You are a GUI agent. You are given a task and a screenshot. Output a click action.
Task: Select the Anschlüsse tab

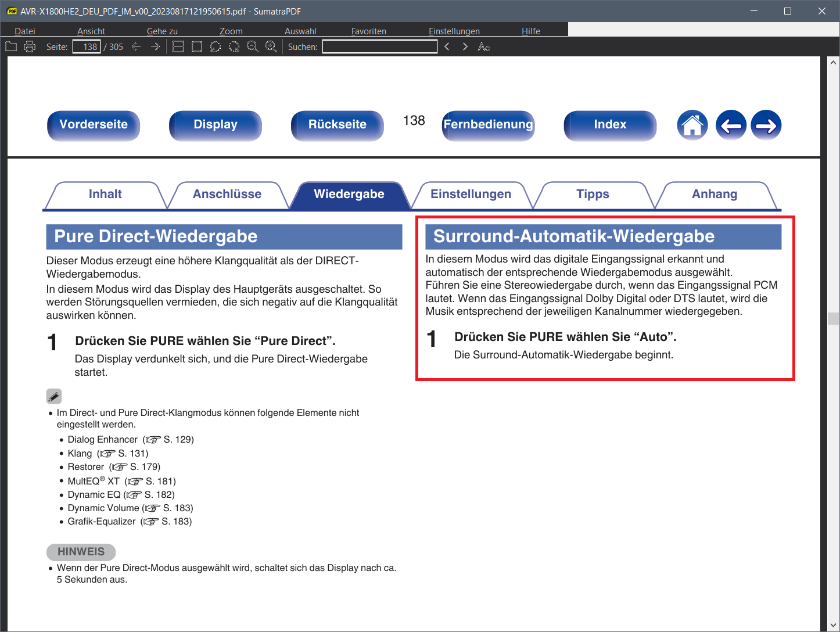click(x=227, y=195)
